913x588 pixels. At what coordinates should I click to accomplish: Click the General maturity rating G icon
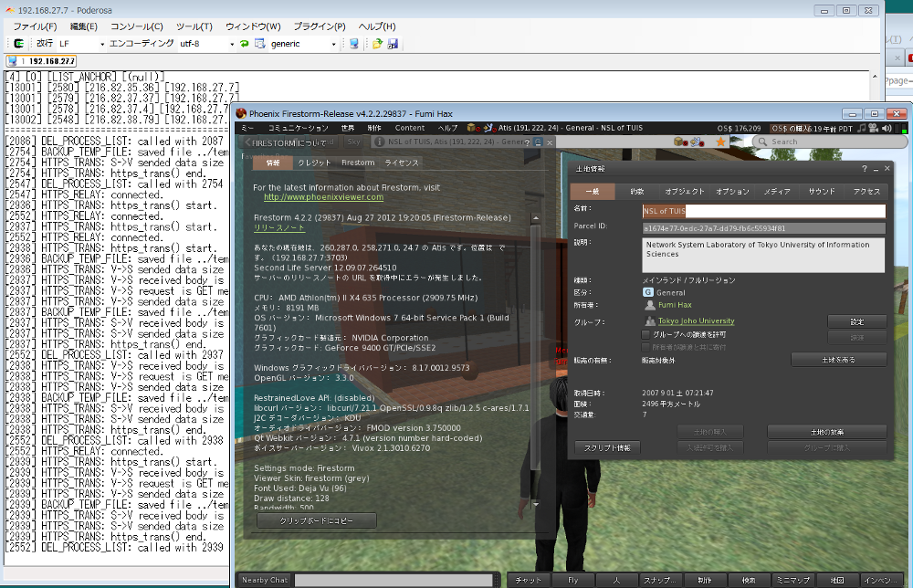point(648,292)
